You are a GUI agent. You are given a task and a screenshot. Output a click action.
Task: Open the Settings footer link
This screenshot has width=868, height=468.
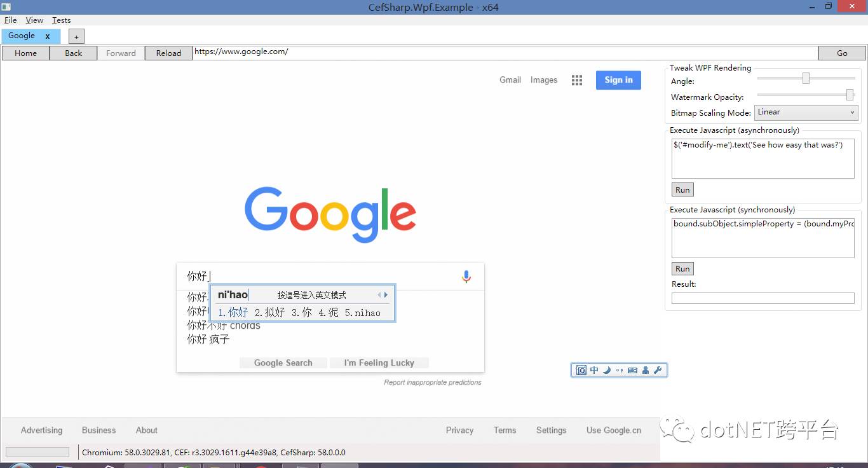(x=552, y=430)
